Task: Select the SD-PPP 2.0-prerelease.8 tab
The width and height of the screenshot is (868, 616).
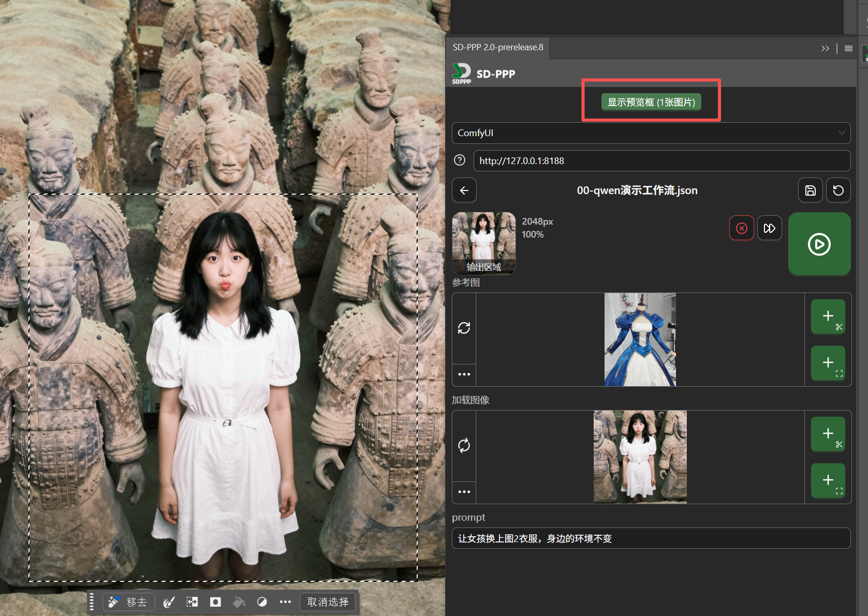Action: [x=497, y=48]
